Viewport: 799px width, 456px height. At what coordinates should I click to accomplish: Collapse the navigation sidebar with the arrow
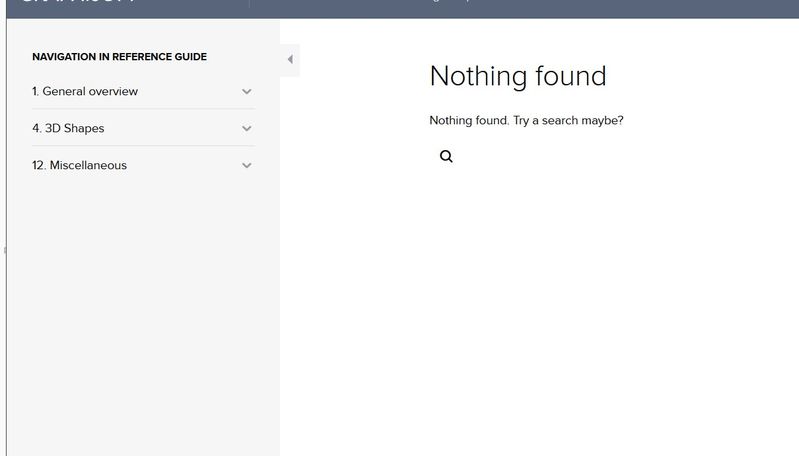290,60
